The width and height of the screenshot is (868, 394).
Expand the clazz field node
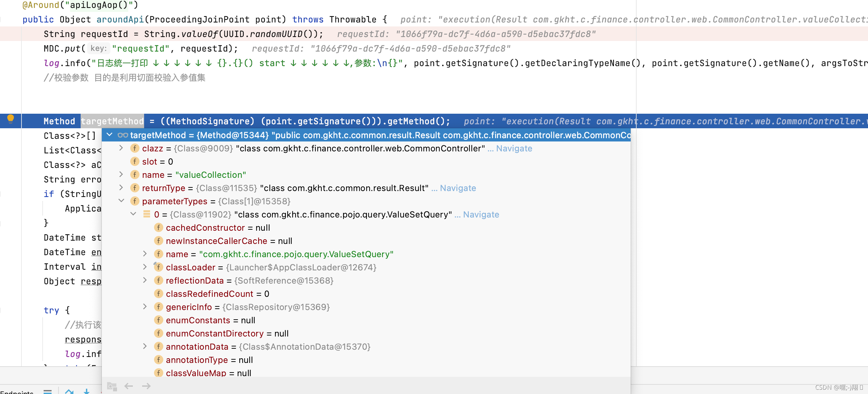point(121,148)
